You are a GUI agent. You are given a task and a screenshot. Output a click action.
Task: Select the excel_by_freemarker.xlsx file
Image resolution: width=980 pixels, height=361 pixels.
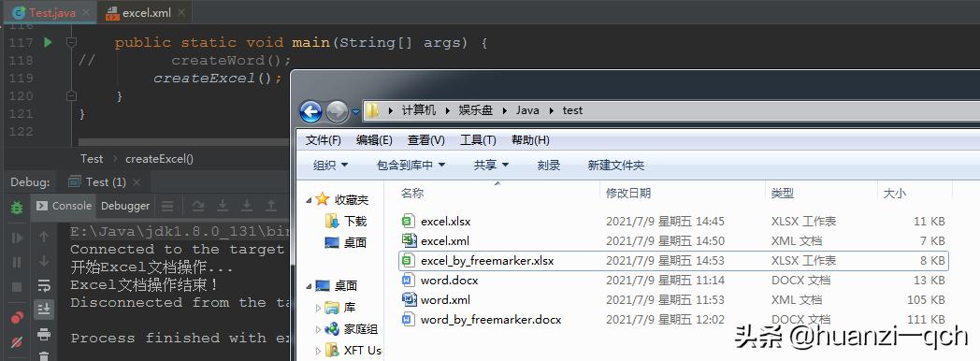tap(673, 260)
